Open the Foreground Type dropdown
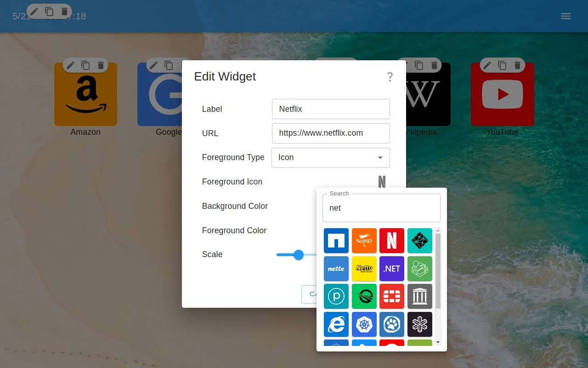This screenshot has width=588, height=368. coord(331,158)
